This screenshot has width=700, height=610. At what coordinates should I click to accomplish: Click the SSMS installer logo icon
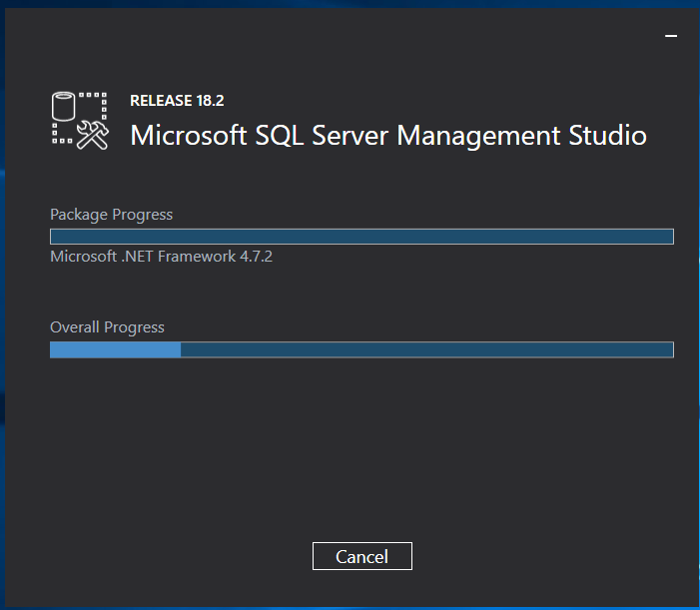click(x=79, y=121)
